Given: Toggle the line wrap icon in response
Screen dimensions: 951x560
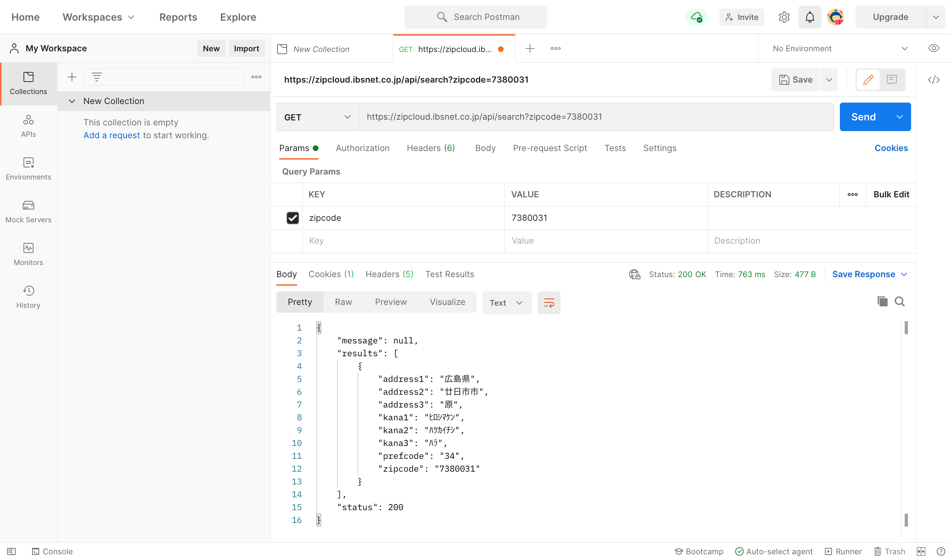Looking at the screenshot, I should pyautogui.click(x=549, y=303).
